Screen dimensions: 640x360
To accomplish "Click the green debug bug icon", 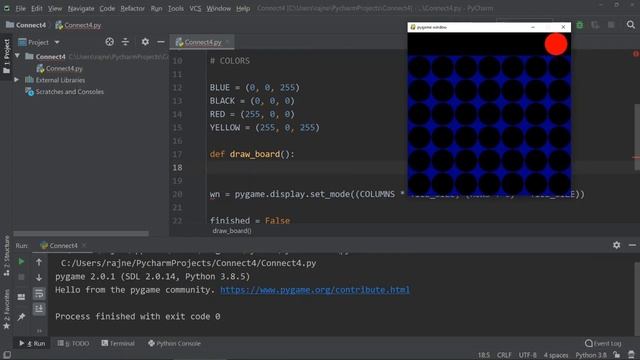I will [x=580, y=25].
